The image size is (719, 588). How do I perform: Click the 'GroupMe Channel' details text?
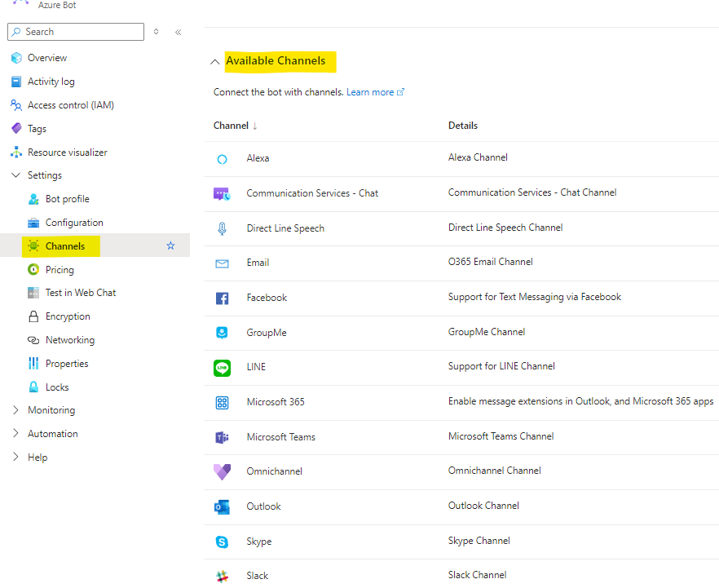(487, 332)
